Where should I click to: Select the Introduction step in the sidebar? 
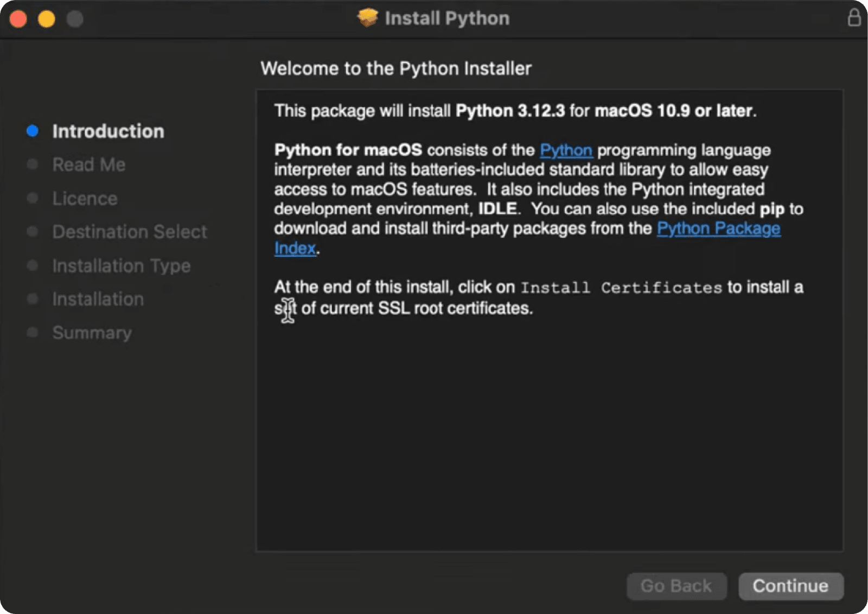108,131
